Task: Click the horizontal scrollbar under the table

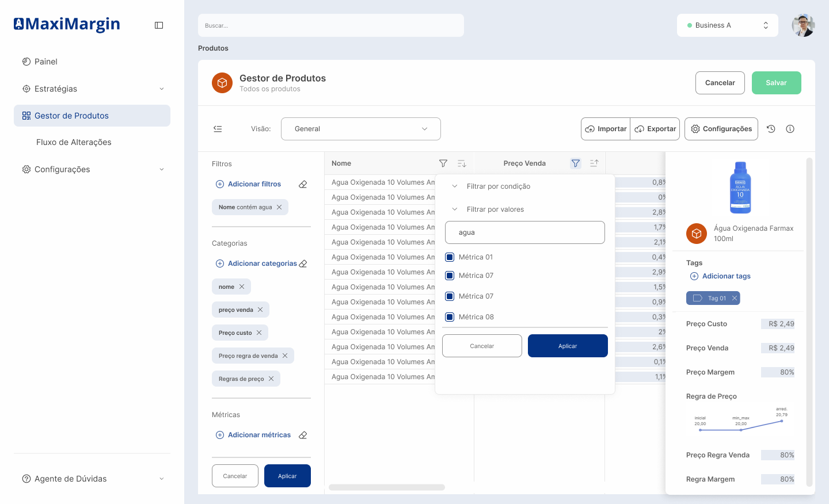Action: tap(387, 487)
